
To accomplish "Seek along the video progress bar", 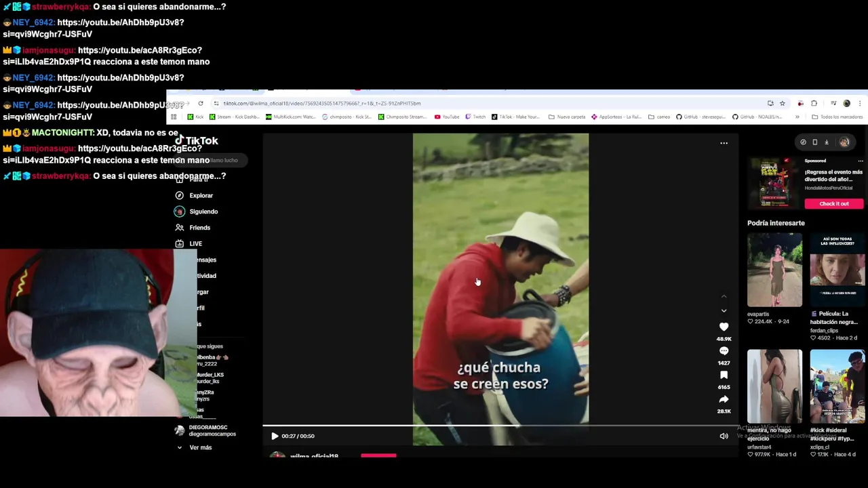I will 500,426.
